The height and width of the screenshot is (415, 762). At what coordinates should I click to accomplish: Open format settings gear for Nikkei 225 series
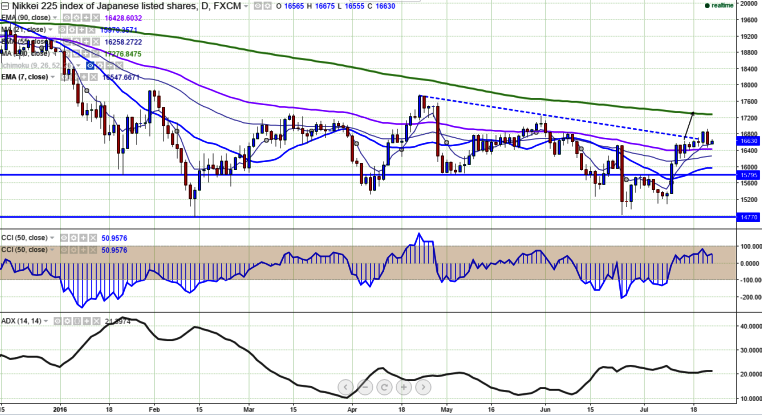point(268,6)
